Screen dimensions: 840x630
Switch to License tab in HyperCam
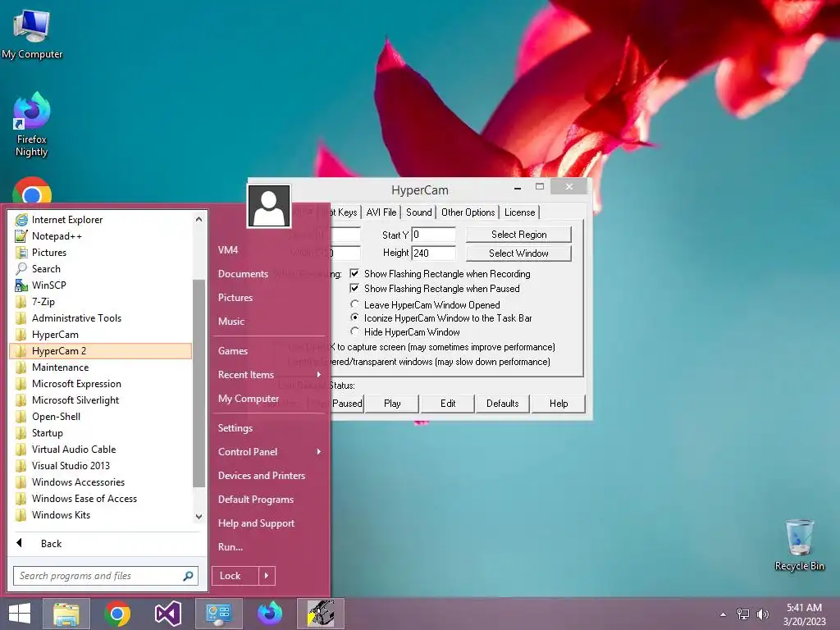pyautogui.click(x=519, y=212)
